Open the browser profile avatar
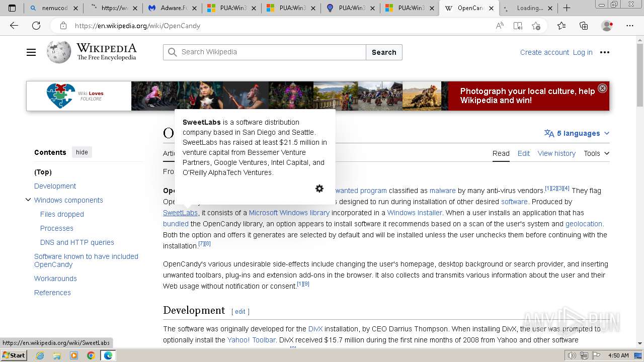Screen dimensions: 644x362 [607, 26]
